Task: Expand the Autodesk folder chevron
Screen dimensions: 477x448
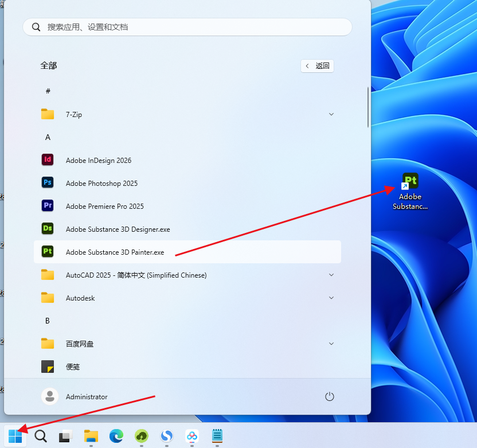Action: (x=331, y=298)
